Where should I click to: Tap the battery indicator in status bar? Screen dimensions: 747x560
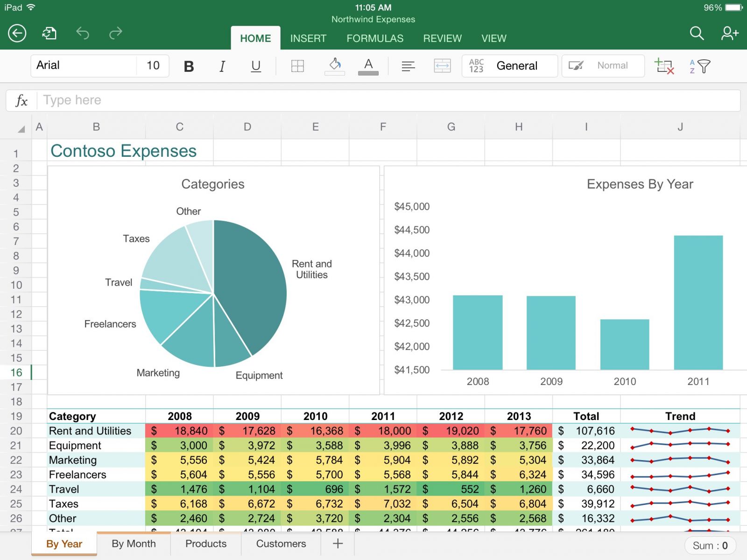click(x=733, y=7)
